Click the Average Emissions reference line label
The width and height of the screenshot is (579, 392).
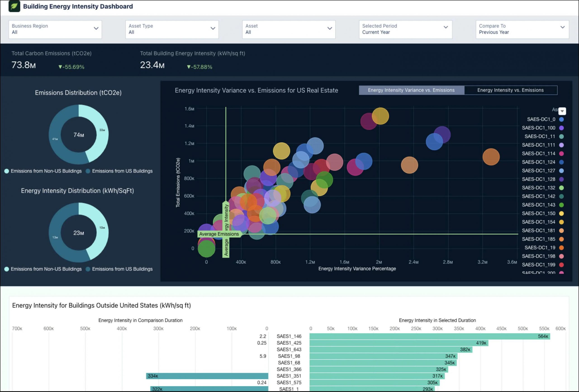pos(218,234)
